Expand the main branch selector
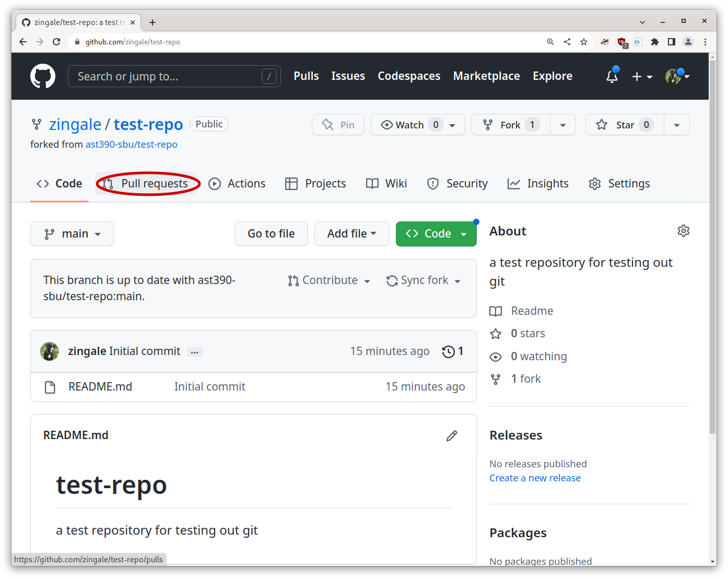Viewport: 728px width, 579px height. click(72, 233)
